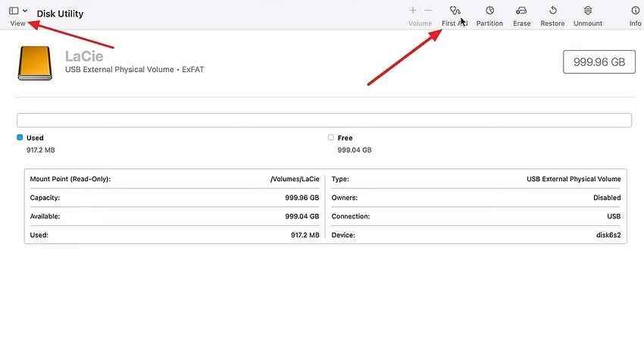Viewport: 644px width, 342px height.
Task: Click the Unmount label in the toolbar
Action: tap(588, 24)
